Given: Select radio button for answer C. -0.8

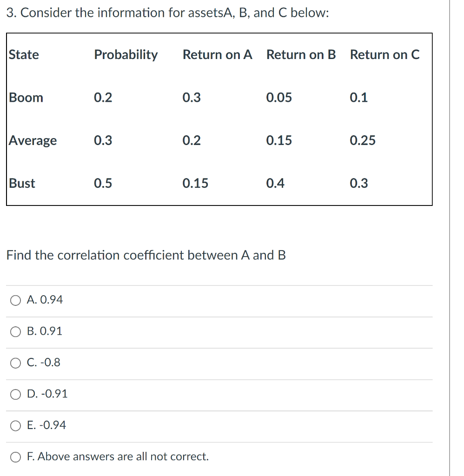Looking at the screenshot, I should point(15,363).
